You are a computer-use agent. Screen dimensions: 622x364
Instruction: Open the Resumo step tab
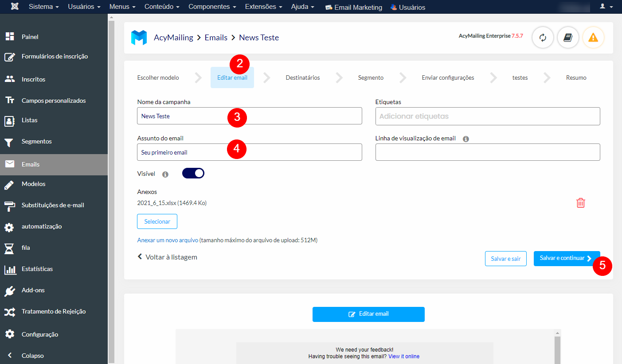(x=576, y=77)
